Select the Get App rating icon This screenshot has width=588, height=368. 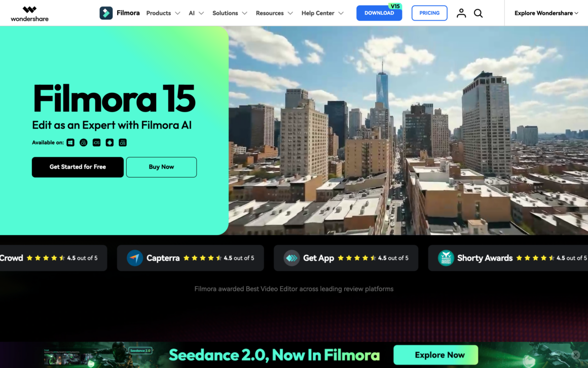pyautogui.click(x=291, y=258)
